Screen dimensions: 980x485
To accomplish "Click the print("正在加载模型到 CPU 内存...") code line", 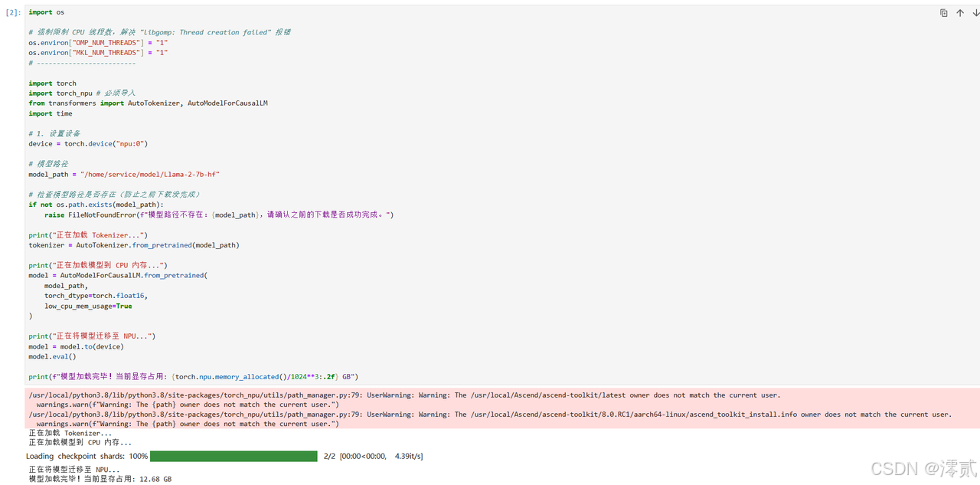I will pos(98,265).
